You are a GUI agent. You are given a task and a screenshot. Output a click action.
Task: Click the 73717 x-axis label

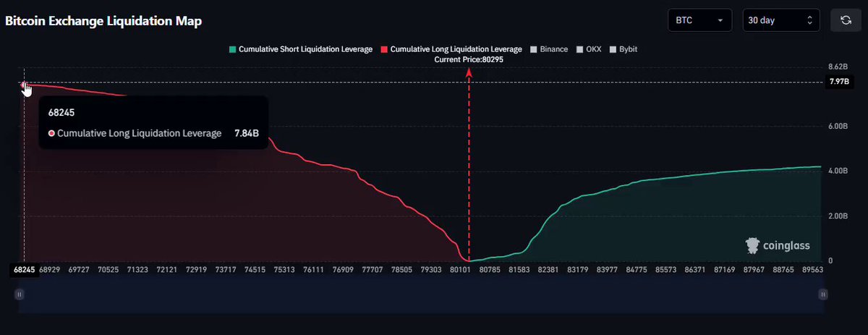226,270
